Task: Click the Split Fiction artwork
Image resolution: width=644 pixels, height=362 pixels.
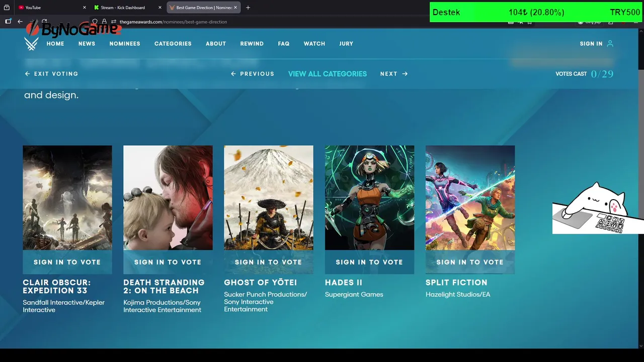Action: click(x=470, y=198)
